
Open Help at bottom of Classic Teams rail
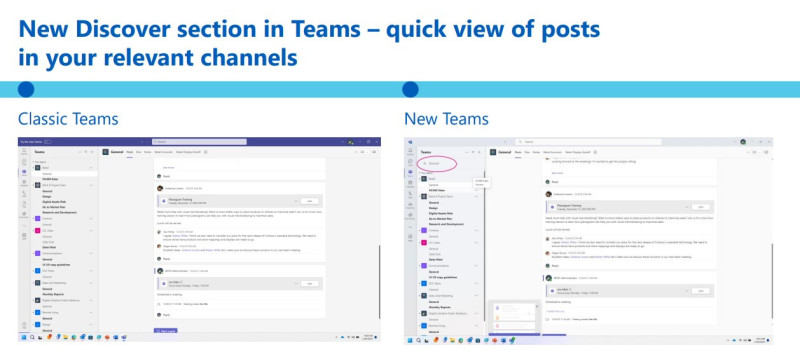[x=24, y=326]
